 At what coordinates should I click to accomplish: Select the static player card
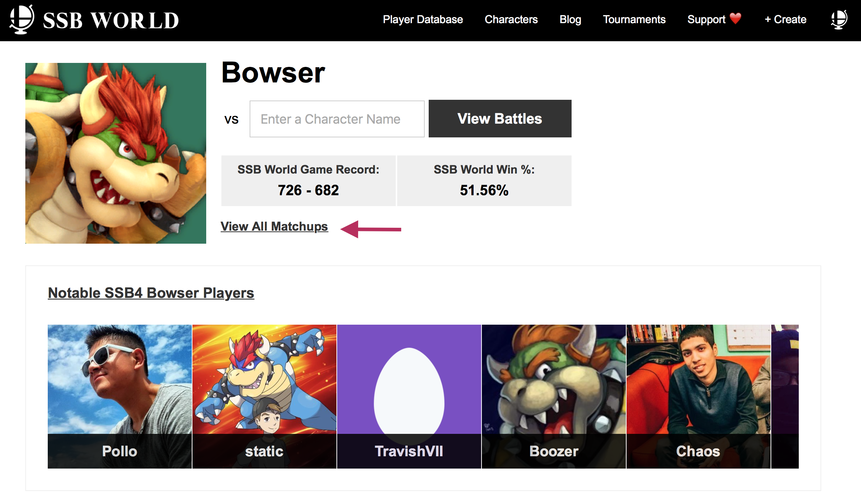click(x=264, y=397)
